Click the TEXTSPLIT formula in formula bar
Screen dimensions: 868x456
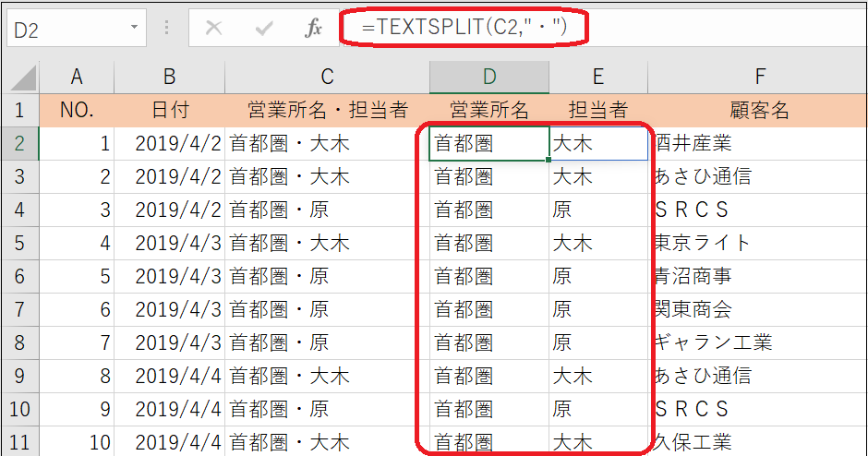(x=464, y=29)
